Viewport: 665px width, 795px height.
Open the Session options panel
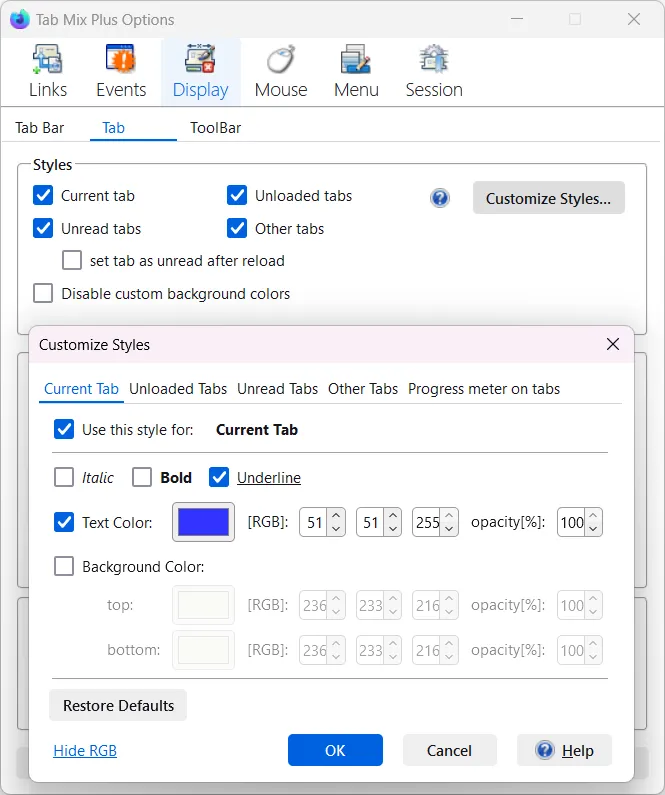pos(433,72)
